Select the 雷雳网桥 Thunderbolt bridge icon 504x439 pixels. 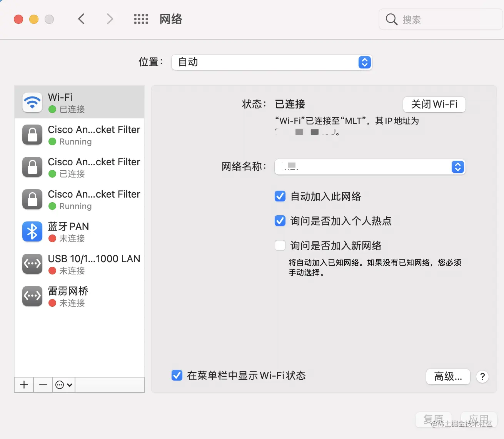32,296
